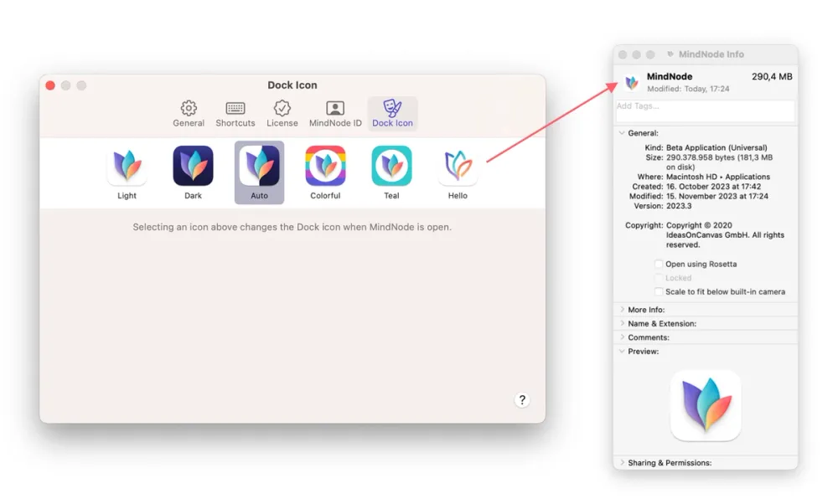Click the small MindNode app icon in Info header
The height and width of the screenshot is (504, 838).
pos(632,82)
